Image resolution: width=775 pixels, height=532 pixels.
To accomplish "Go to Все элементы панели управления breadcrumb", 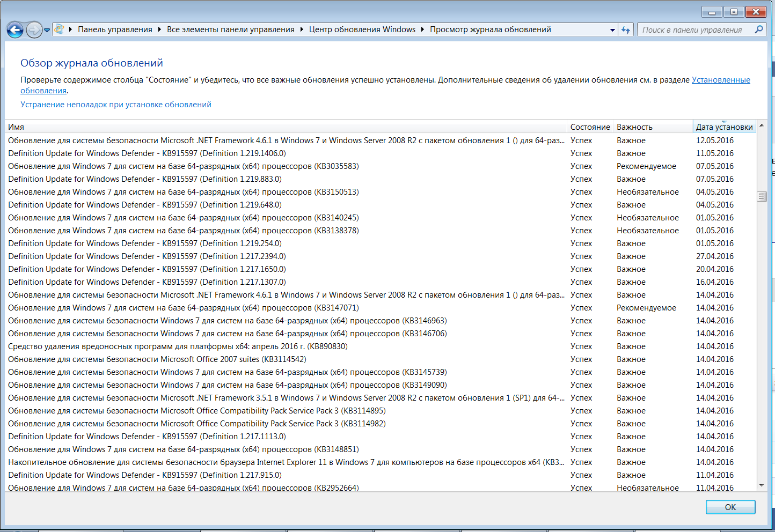I will coord(231,29).
